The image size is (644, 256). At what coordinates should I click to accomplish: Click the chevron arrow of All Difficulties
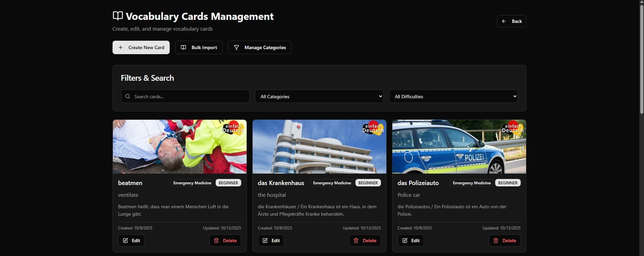515,96
